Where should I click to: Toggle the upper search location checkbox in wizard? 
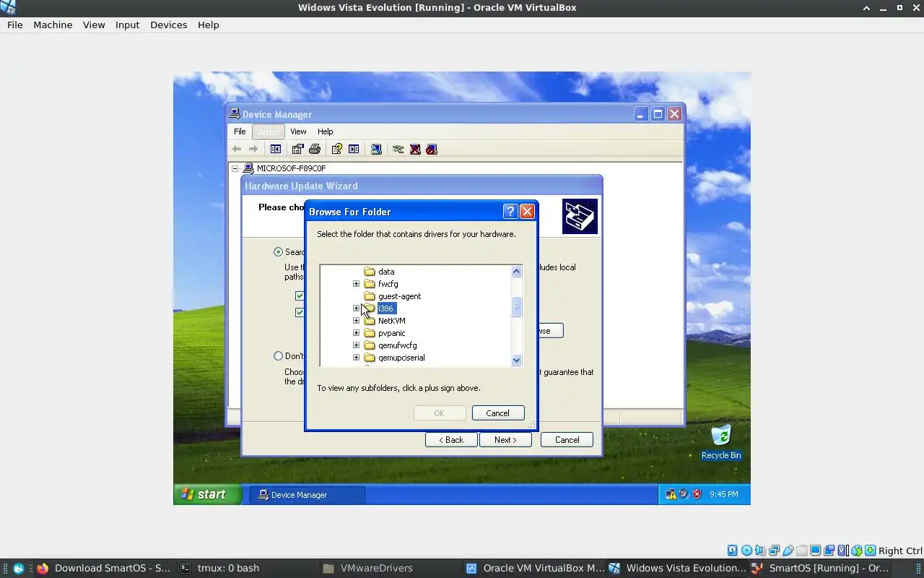pos(300,296)
